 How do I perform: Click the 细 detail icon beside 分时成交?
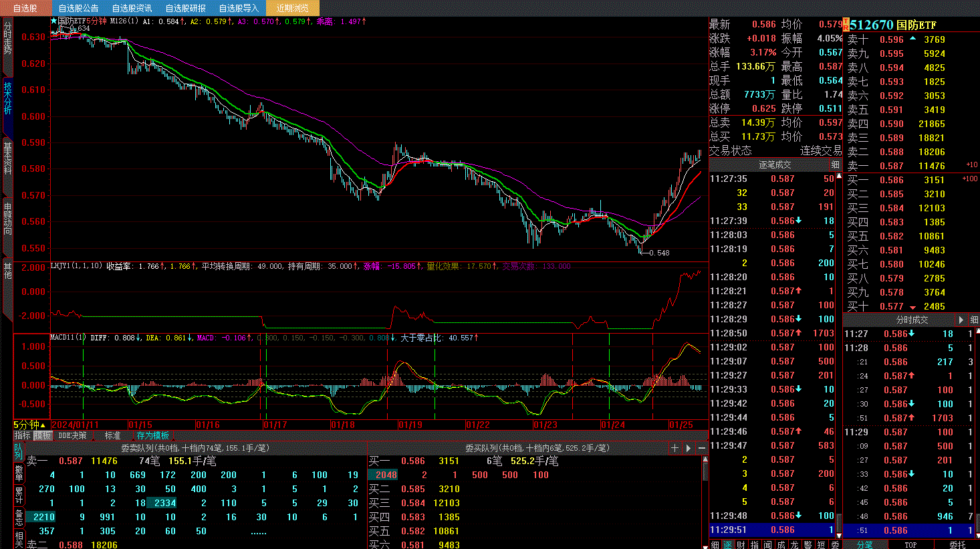tap(974, 320)
